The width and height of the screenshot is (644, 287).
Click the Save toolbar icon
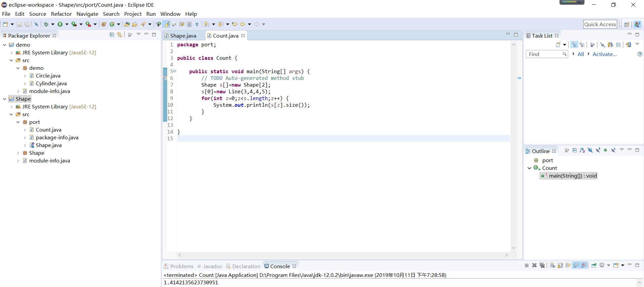pyautogui.click(x=19, y=24)
